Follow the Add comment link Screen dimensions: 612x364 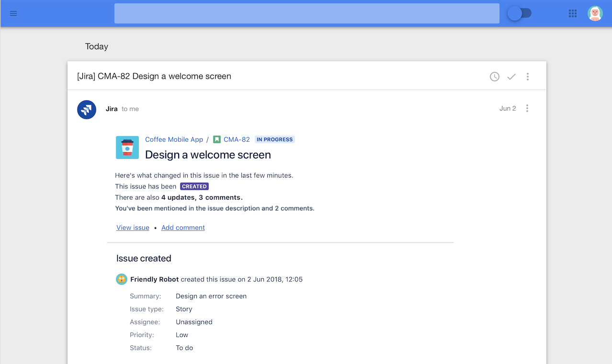point(183,227)
